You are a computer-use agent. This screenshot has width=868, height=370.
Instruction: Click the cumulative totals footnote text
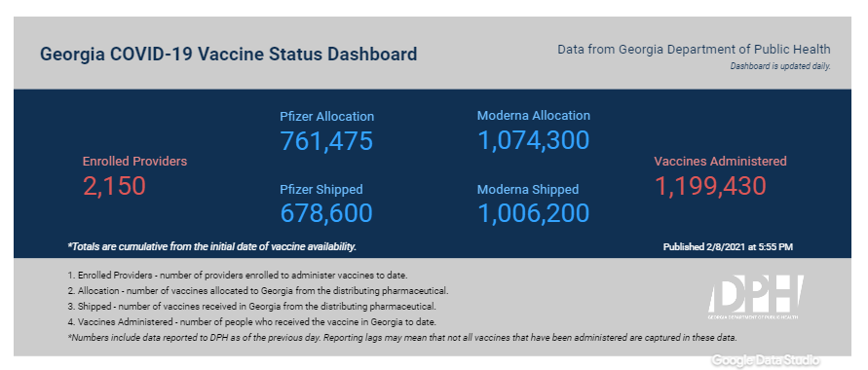click(212, 246)
